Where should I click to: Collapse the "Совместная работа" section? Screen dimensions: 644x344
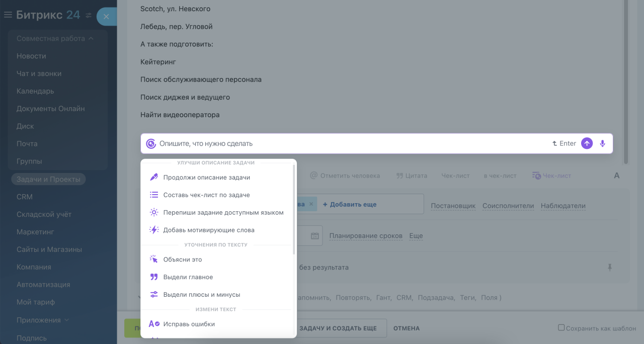(91, 38)
